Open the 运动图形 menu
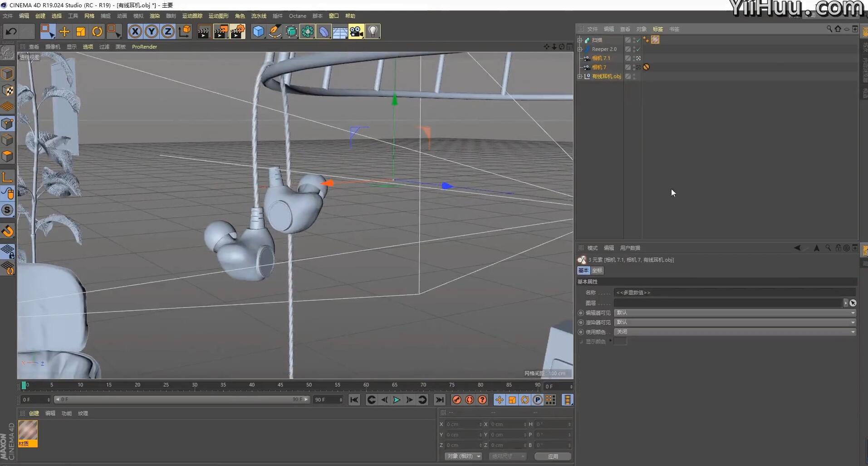The image size is (868, 466). pyautogui.click(x=219, y=16)
